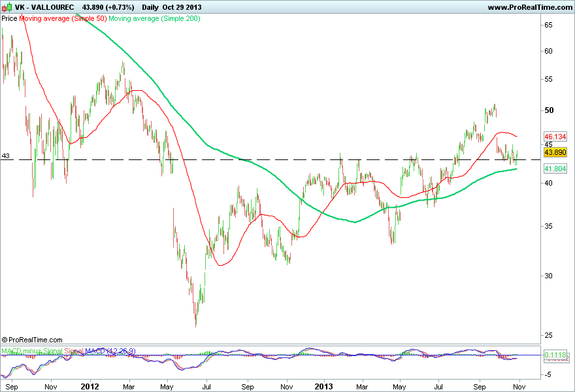575x392 pixels.
Task: Open the www.ProRealTime.com link
Action: (530, 7)
